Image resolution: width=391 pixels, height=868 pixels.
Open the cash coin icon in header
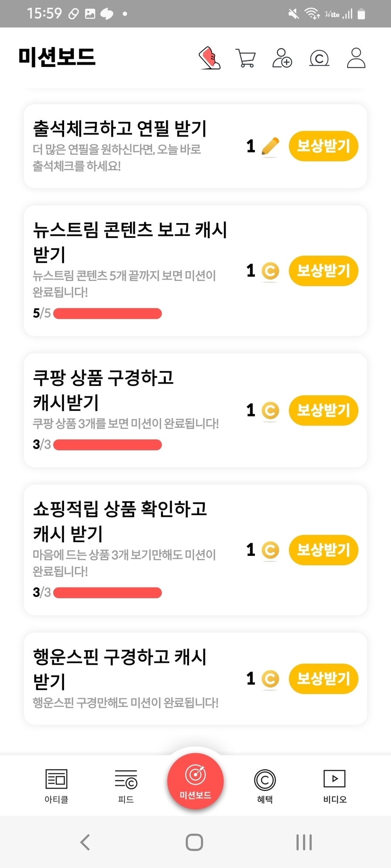(319, 58)
